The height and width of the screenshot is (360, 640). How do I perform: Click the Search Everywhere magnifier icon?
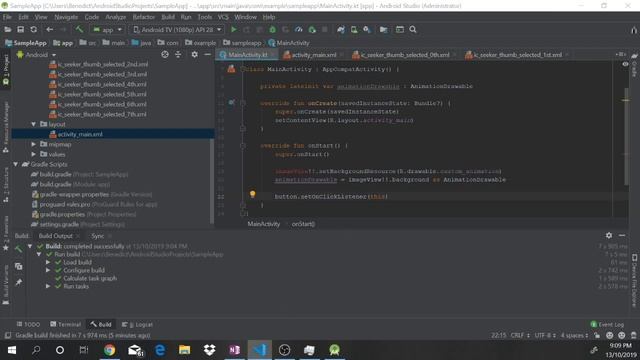[x=413, y=29]
